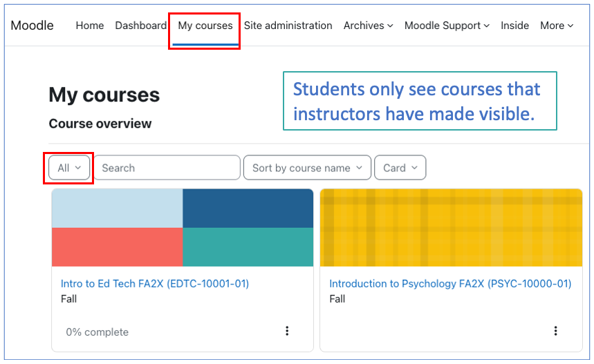Click the Moodle site logo text

click(x=33, y=26)
